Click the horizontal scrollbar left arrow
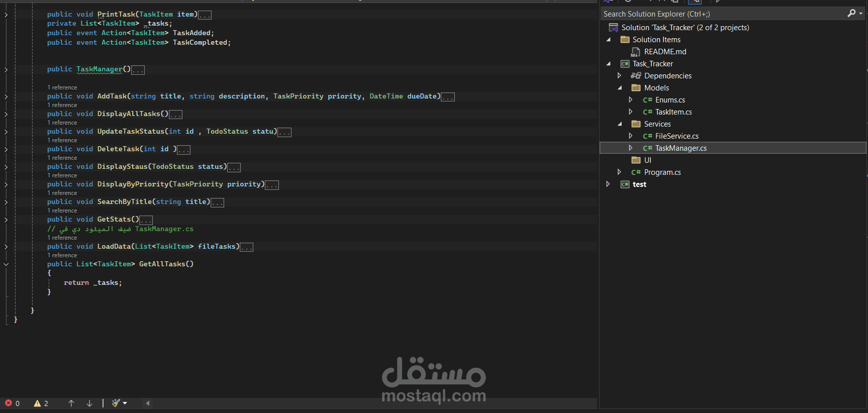 click(x=148, y=403)
